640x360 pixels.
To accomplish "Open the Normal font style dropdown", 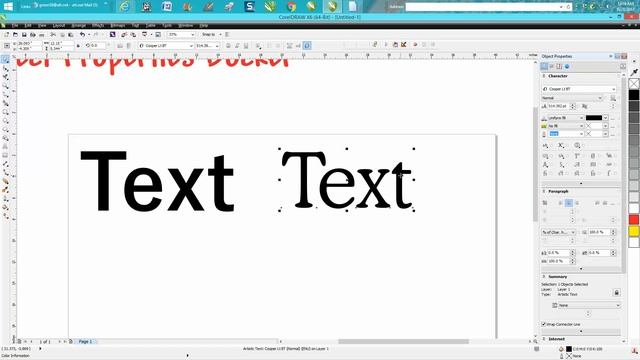I will tap(600, 98).
